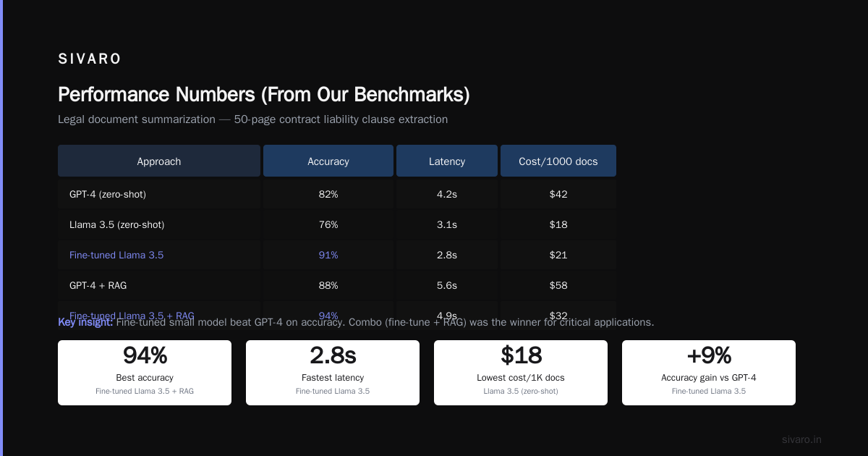Click the 91% accuracy value

click(x=328, y=255)
